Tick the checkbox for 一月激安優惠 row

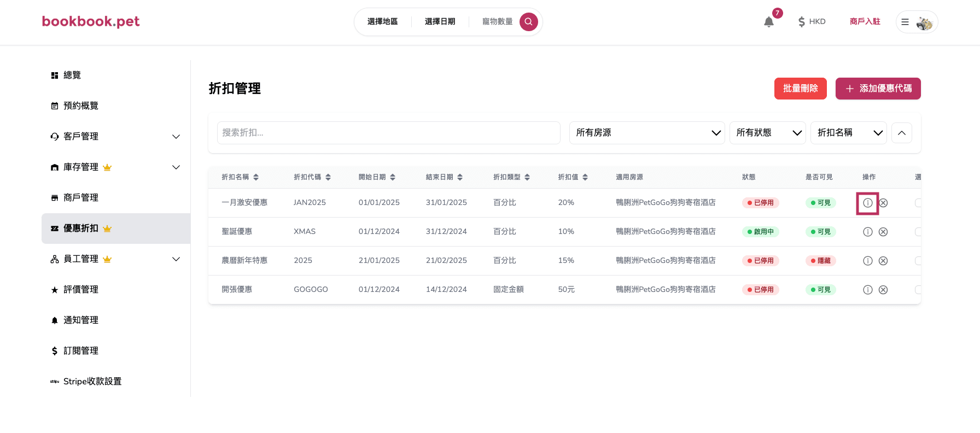(918, 203)
